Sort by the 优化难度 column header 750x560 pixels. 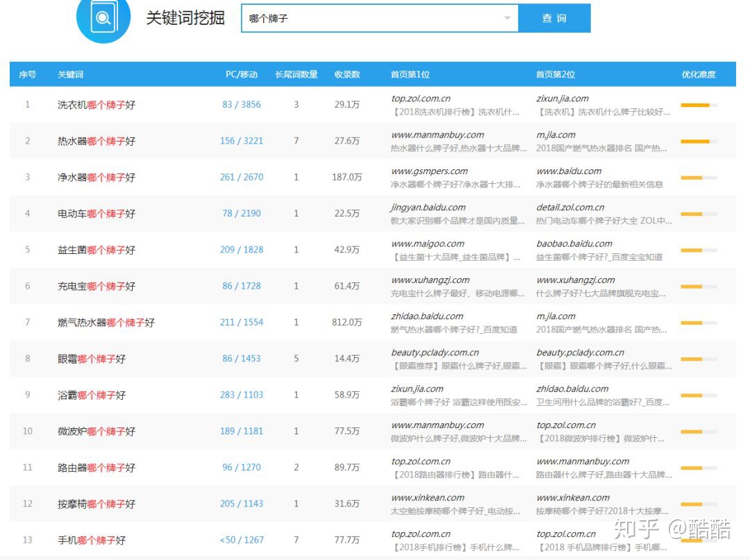pyautogui.click(x=699, y=74)
